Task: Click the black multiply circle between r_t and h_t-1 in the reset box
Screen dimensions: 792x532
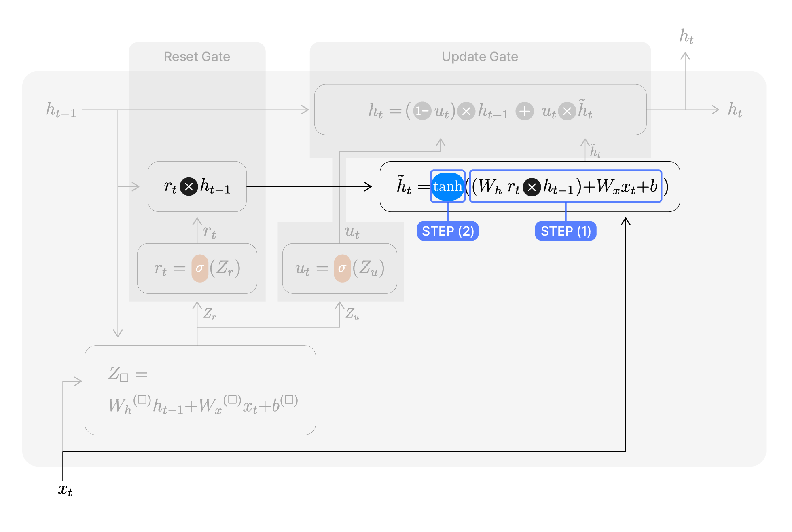Action: coord(188,187)
